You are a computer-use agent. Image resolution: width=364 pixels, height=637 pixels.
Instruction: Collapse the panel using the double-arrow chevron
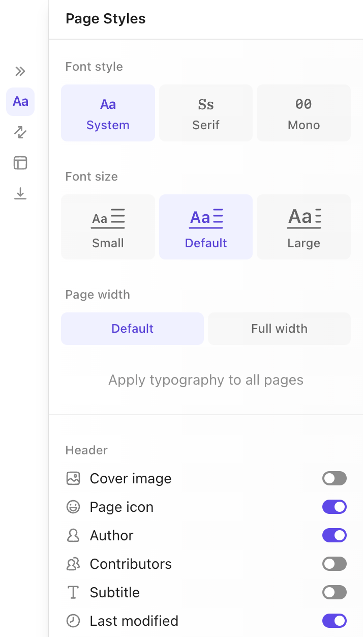click(x=20, y=71)
